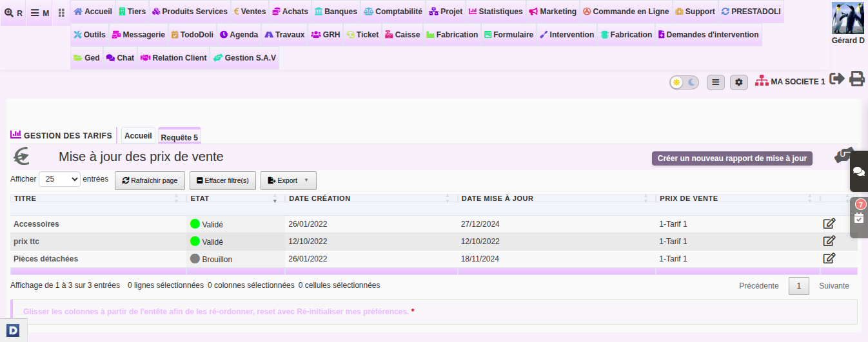
Task: Go to Précédente page
Action: (759, 286)
